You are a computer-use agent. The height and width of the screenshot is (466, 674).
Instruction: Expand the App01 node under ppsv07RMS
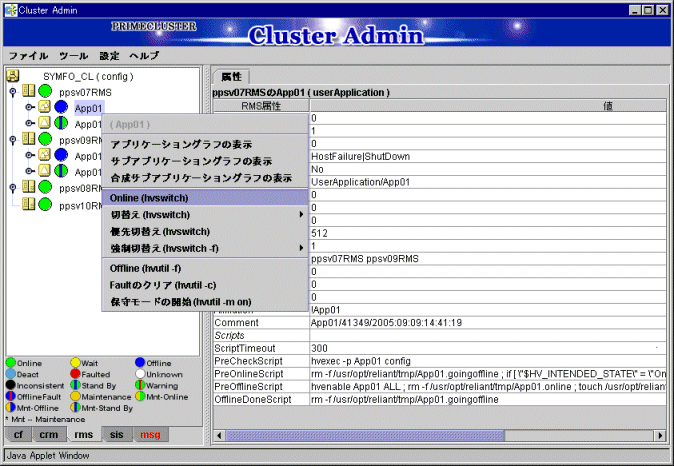(28, 108)
